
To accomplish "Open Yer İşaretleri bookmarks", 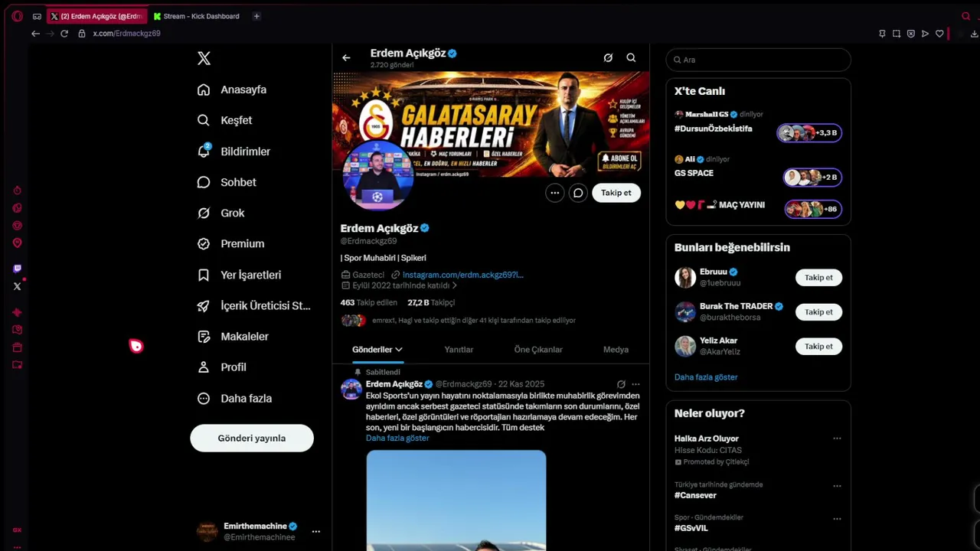I will (239, 275).
